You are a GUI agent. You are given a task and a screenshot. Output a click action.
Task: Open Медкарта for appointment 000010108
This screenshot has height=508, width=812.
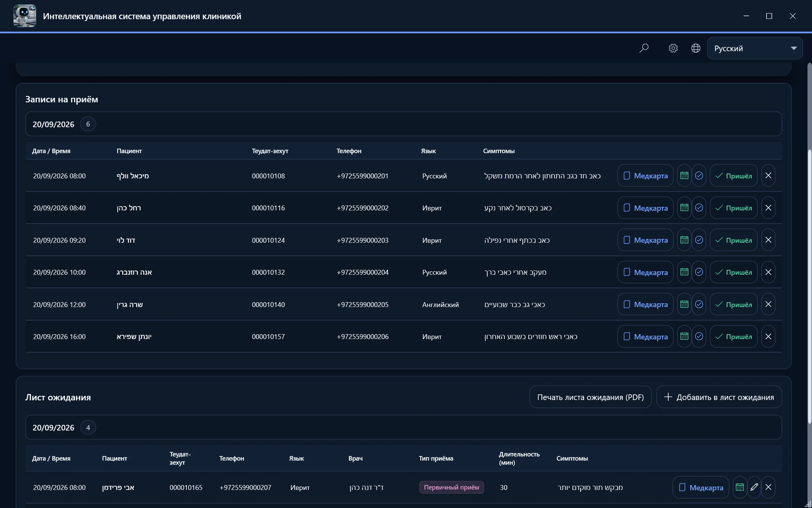point(645,175)
